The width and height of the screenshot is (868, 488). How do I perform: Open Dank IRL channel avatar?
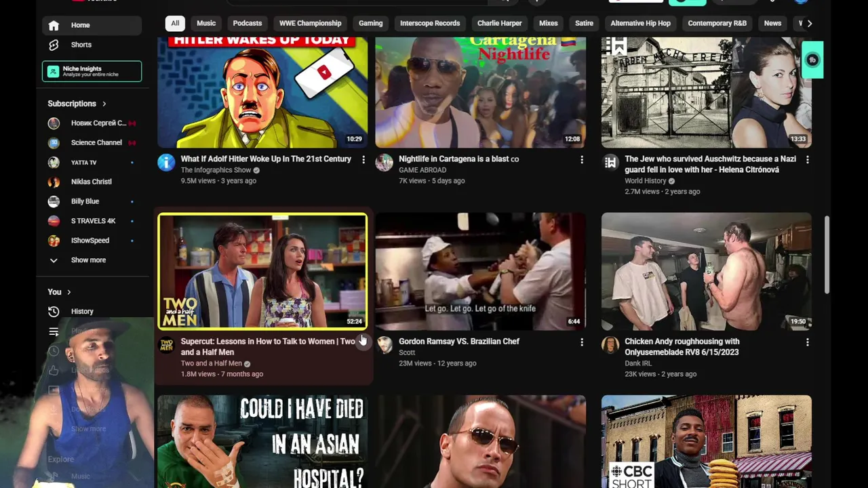point(610,344)
